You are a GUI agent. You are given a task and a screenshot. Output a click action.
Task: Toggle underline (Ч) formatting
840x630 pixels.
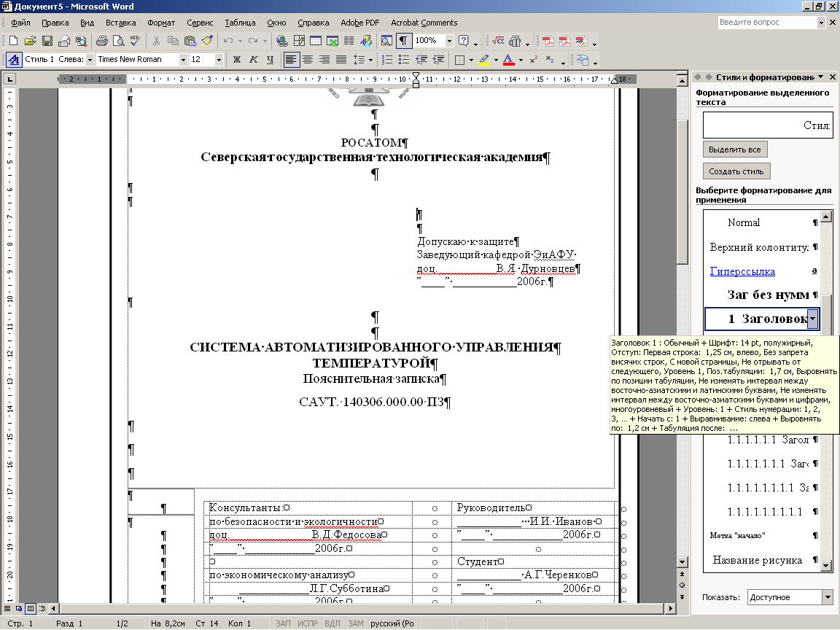[270, 60]
